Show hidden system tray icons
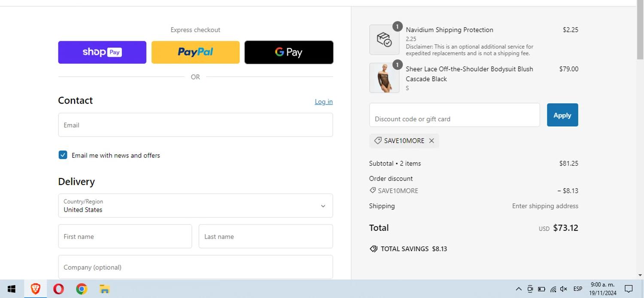 tap(518, 289)
